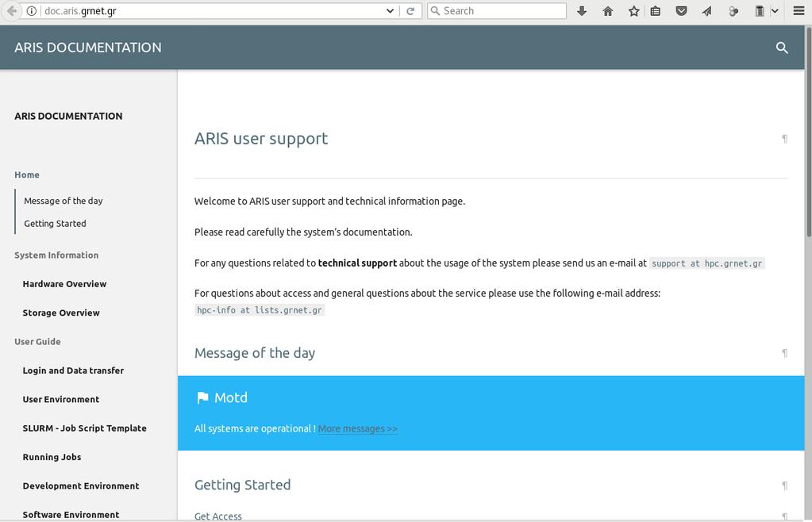Click the Message of the day main heading
The width and height of the screenshot is (812, 522).
(x=255, y=353)
